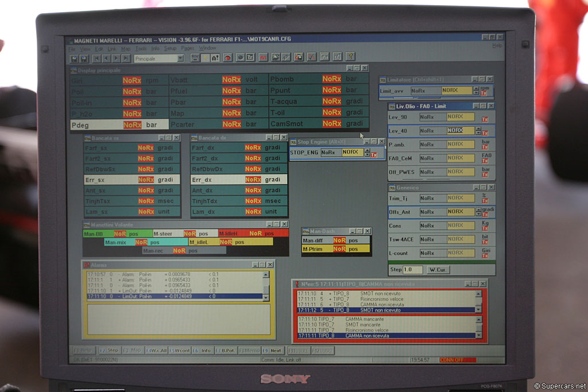The image size is (588, 392).
Task: Open the Tools menu
Action: click(141, 48)
